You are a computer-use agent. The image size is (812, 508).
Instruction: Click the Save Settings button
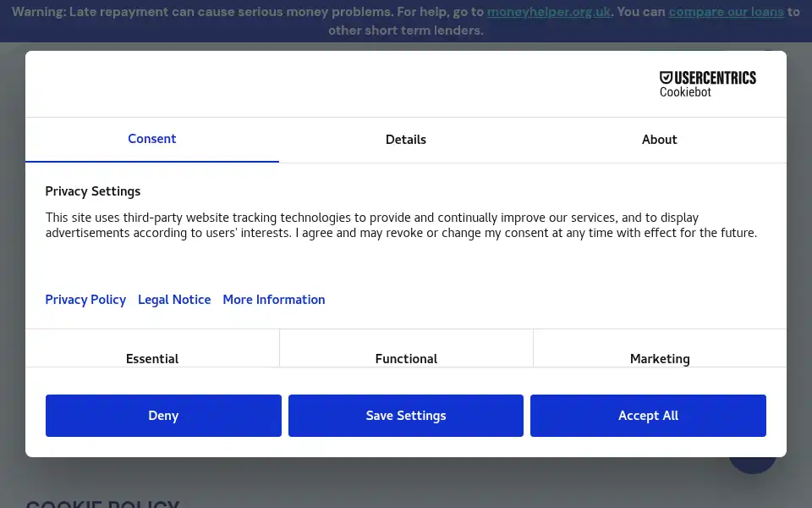point(405,415)
